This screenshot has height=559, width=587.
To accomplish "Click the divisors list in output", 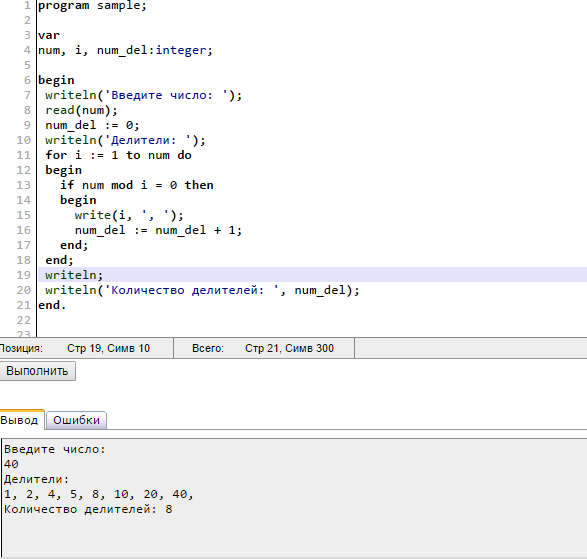I will (x=98, y=494).
